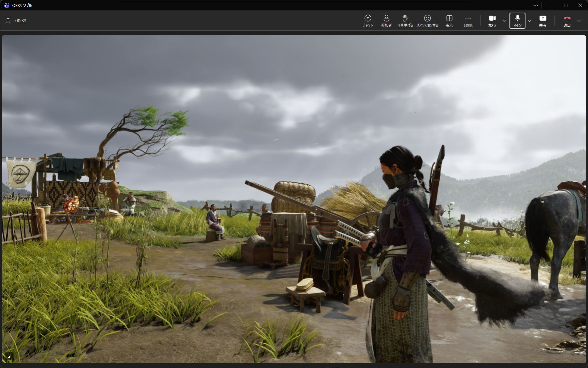The image size is (588, 368).
Task: Show the 参加者 participants list
Action: [x=386, y=21]
